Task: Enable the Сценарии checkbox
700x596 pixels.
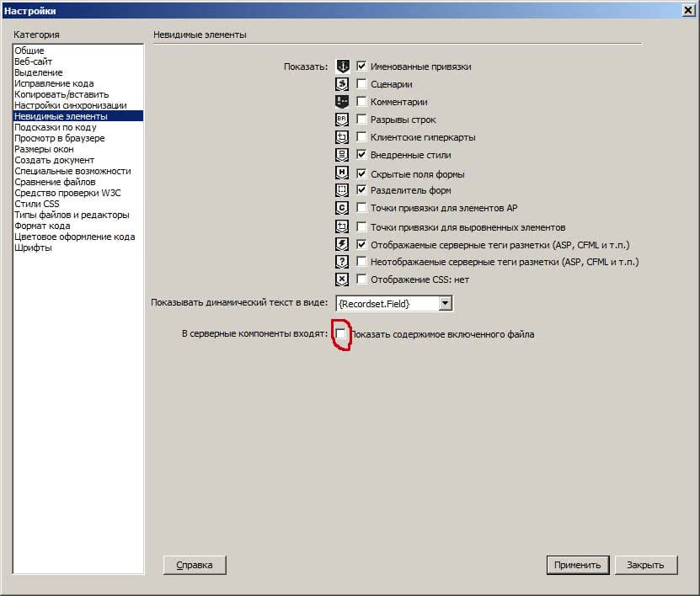Action: point(361,83)
